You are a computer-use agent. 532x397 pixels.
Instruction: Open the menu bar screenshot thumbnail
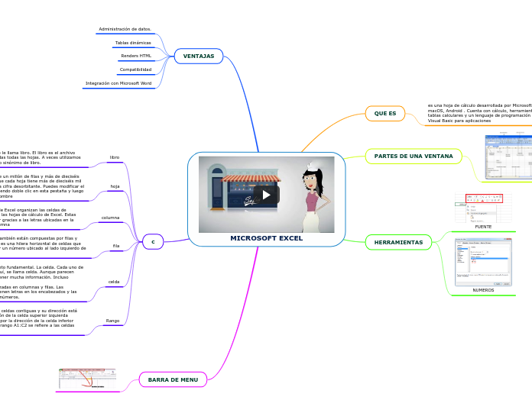(87, 378)
